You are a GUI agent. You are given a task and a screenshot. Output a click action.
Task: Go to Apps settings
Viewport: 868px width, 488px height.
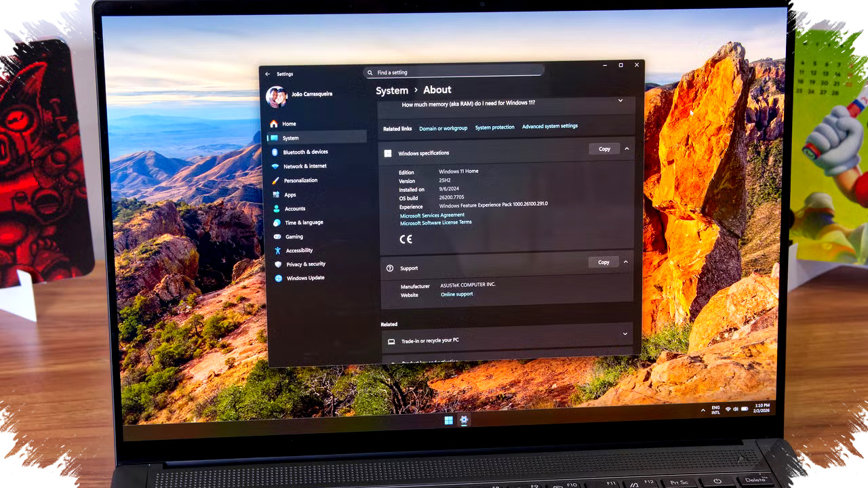coord(290,195)
